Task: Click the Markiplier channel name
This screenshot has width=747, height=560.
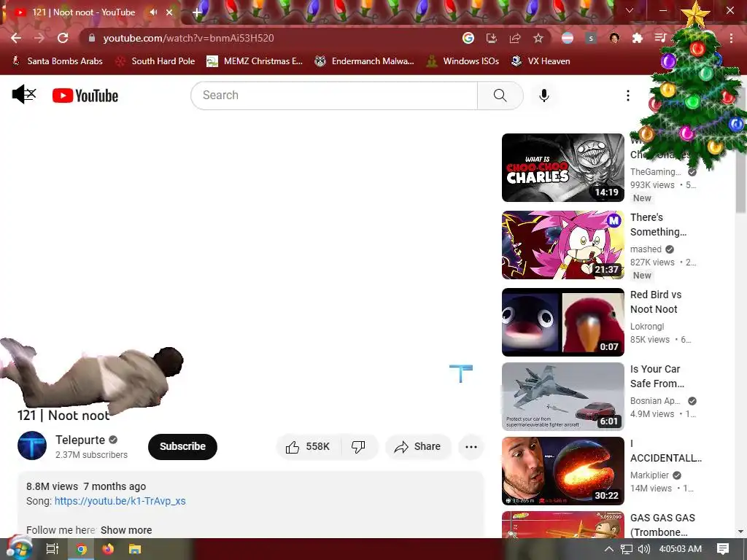Action: pos(649,475)
